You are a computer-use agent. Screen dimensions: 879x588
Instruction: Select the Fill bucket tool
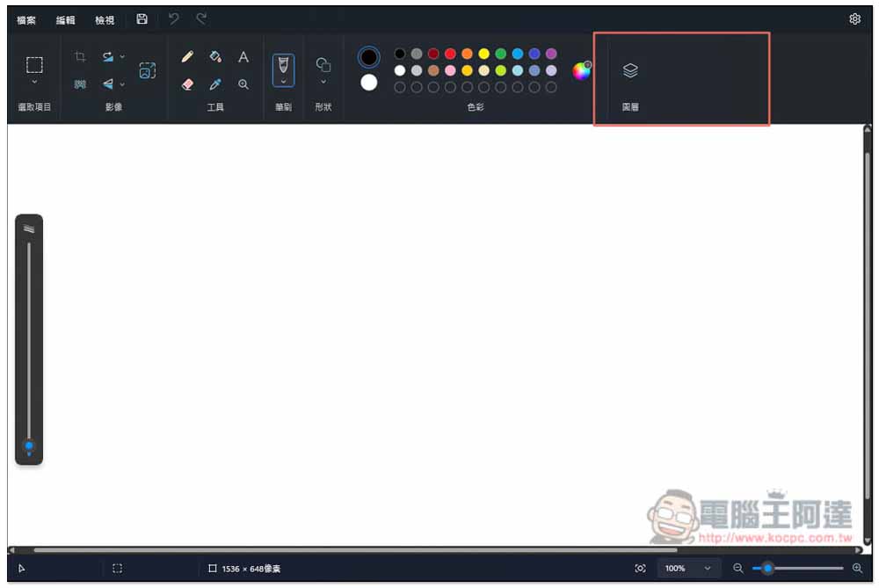(215, 56)
